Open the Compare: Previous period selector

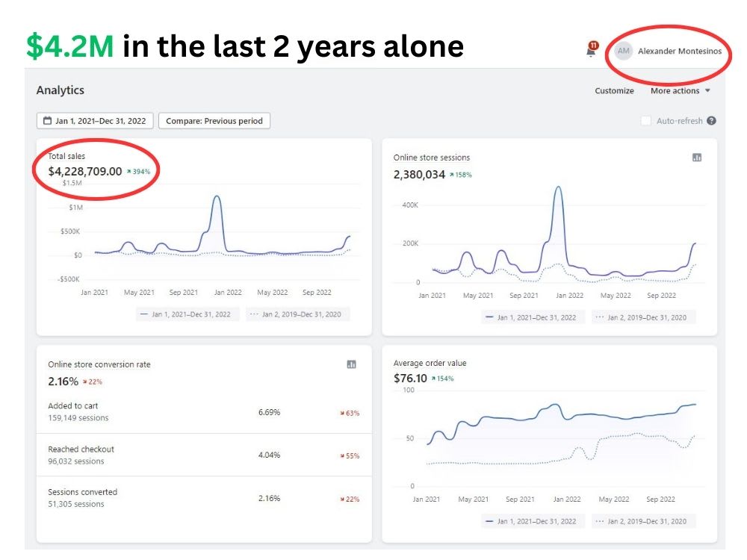point(214,121)
